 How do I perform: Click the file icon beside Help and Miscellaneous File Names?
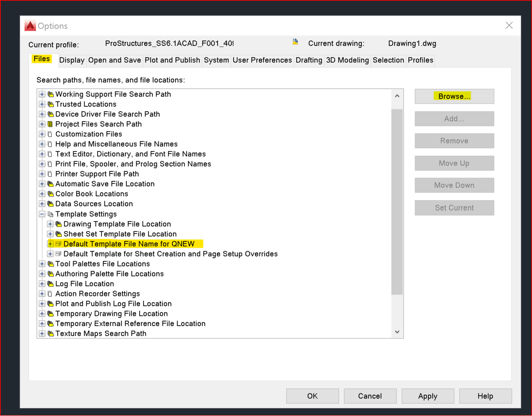[50, 144]
